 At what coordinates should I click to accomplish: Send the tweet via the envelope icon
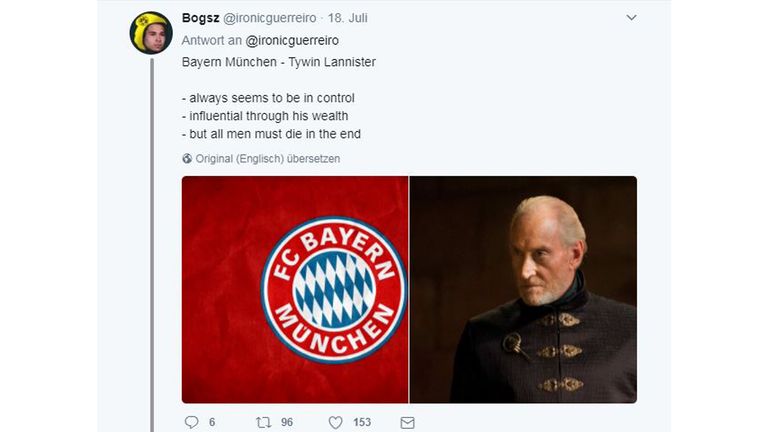tap(408, 423)
